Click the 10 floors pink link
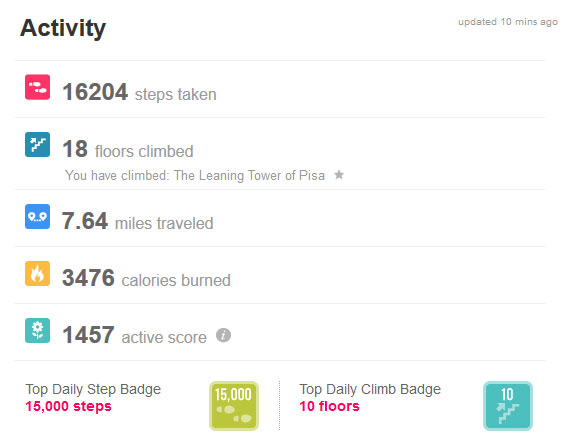The image size is (575, 439). [329, 406]
